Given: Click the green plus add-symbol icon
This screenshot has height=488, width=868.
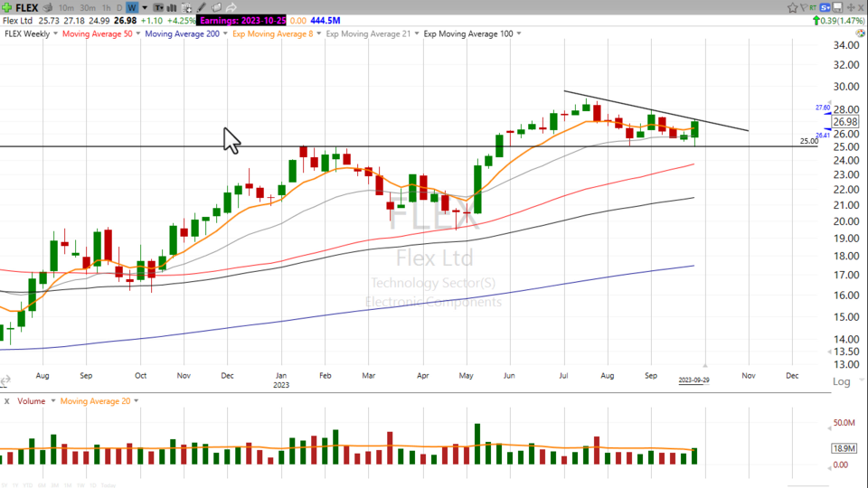Looking at the screenshot, I should [6, 7].
